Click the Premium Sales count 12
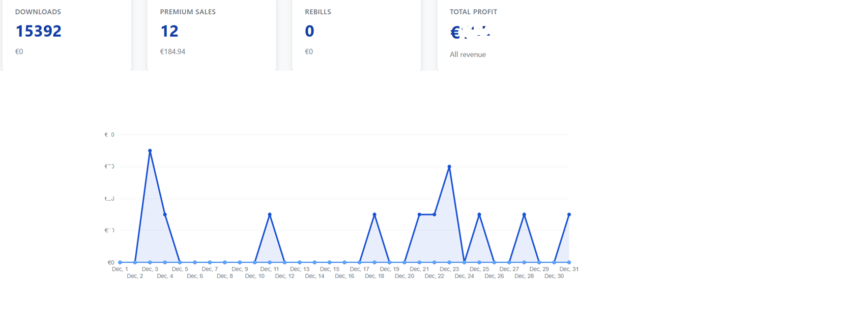Viewport: 868px width, 330px height. coord(169,31)
